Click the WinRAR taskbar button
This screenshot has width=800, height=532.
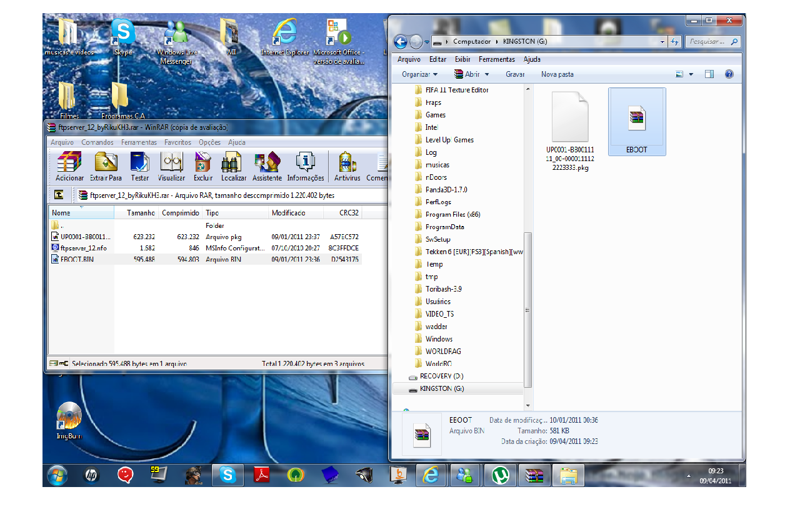(x=534, y=475)
